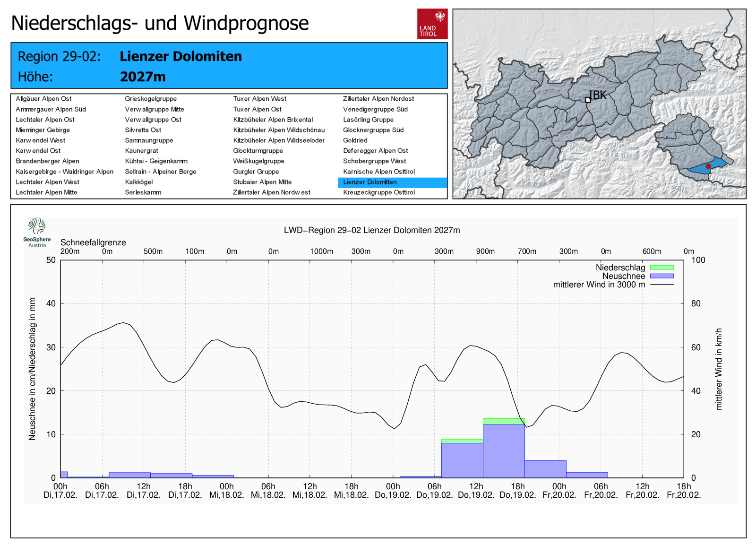Click the tallest snowfall bar at 12h–18h Thursday
Viewport: 756px width, 545px height.
[x=504, y=450]
